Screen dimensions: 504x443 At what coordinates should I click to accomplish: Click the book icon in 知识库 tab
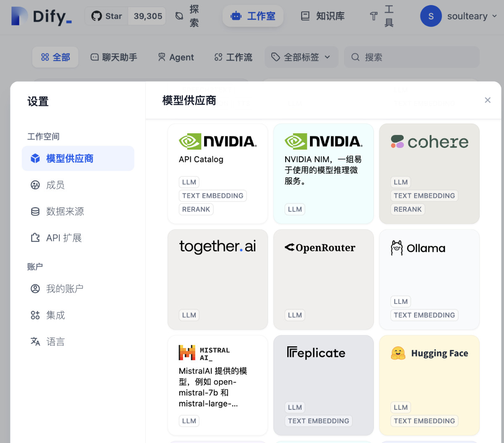click(305, 16)
